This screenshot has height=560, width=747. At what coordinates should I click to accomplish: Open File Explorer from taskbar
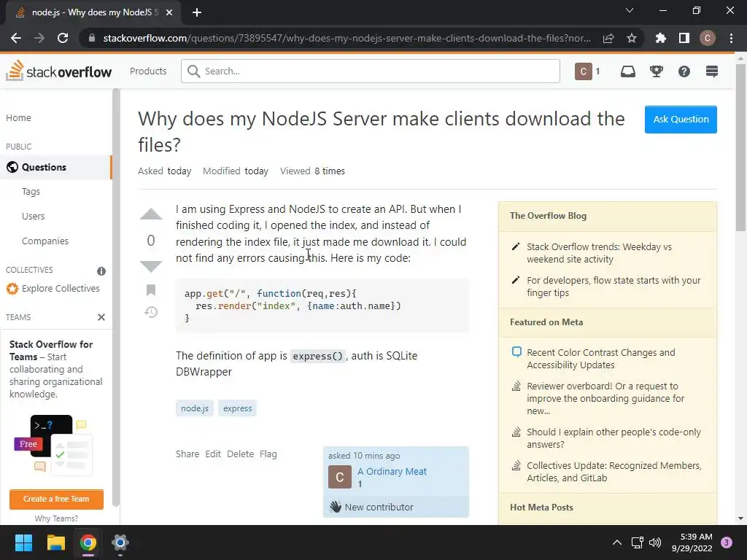[55, 542]
